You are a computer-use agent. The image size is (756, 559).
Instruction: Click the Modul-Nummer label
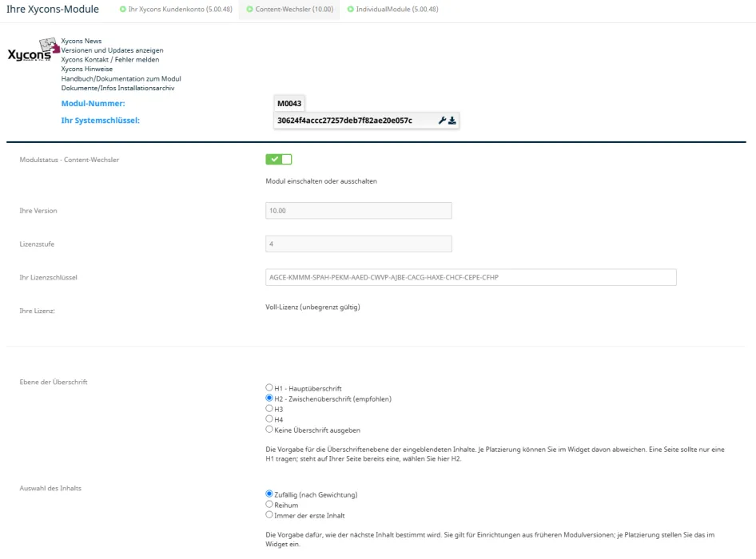[93, 104]
